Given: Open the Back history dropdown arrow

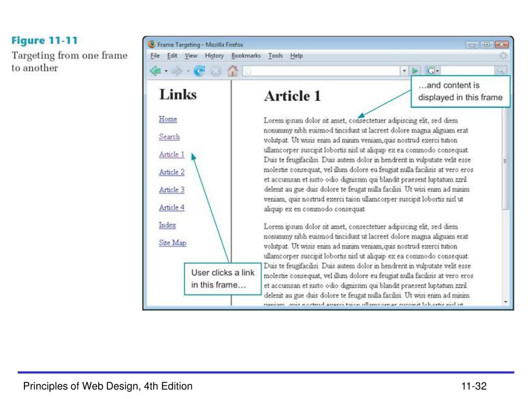Looking at the screenshot, I should (x=166, y=71).
